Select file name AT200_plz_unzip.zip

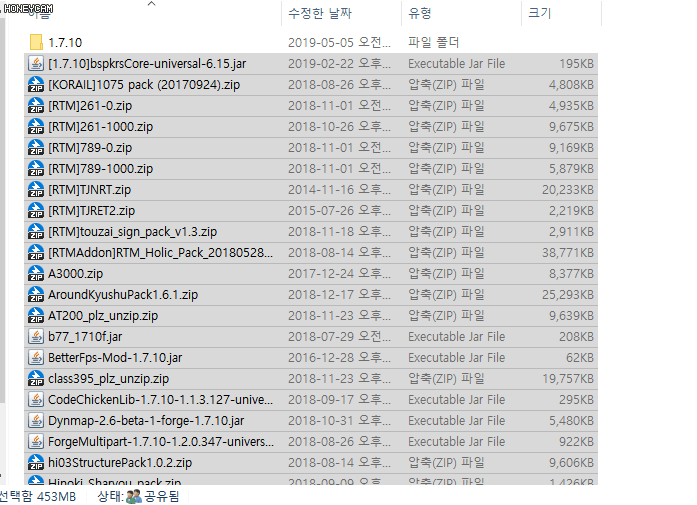(103, 316)
